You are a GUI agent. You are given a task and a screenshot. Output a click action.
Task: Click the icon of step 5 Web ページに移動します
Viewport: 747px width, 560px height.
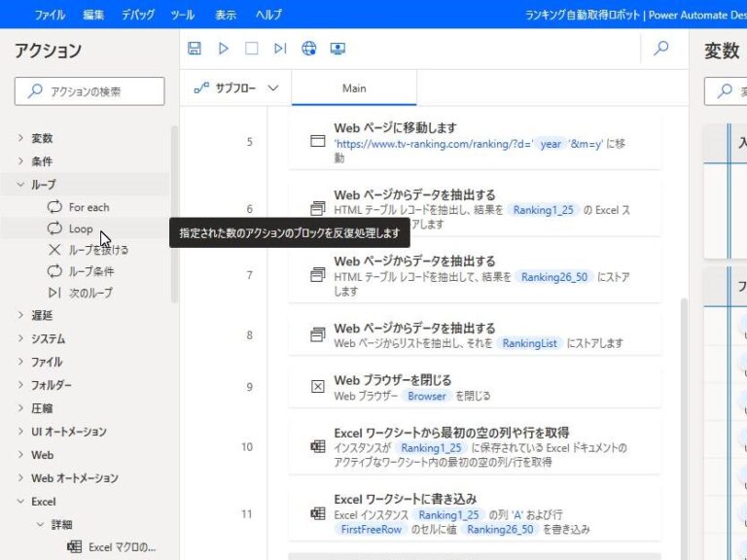point(318,141)
